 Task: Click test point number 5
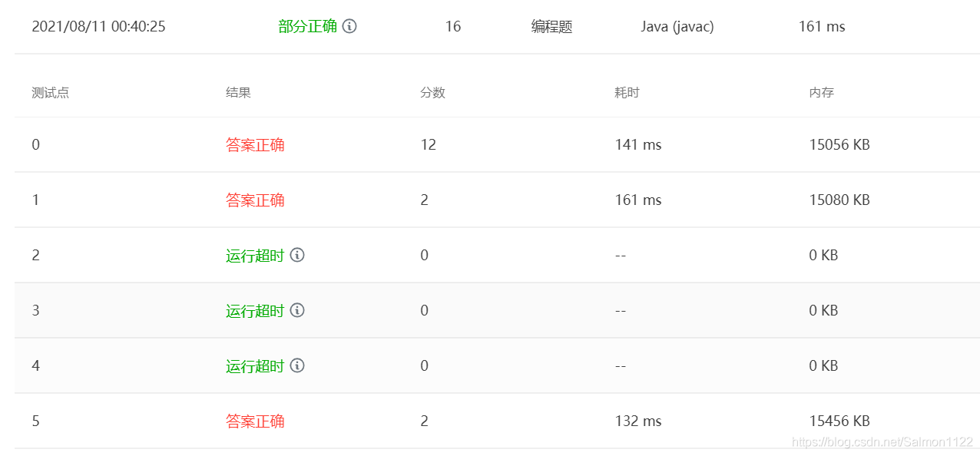click(x=35, y=421)
